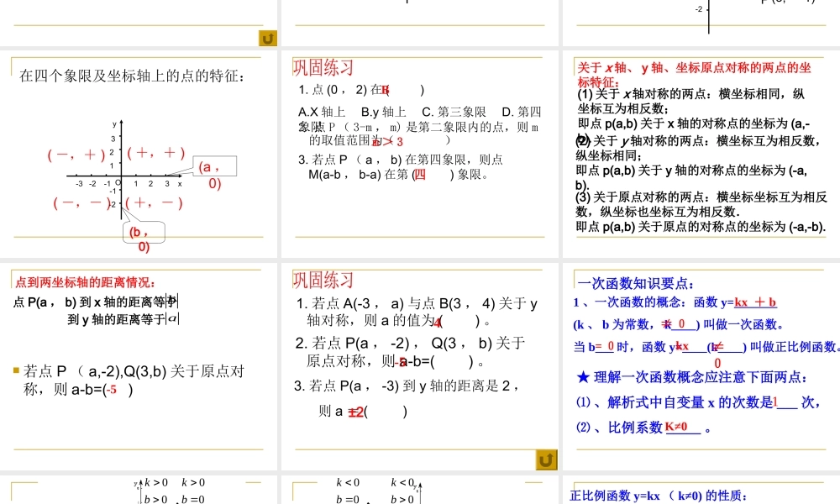The width and height of the screenshot is (840, 504).
Task: Select the text 即点p(a,b)关于原点的对称点的坐标为(-a,-b)
Action: 701,227
